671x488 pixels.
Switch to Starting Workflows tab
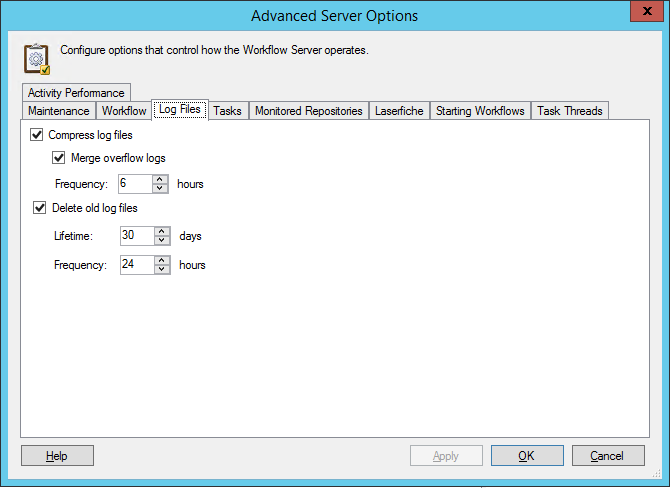tap(480, 111)
